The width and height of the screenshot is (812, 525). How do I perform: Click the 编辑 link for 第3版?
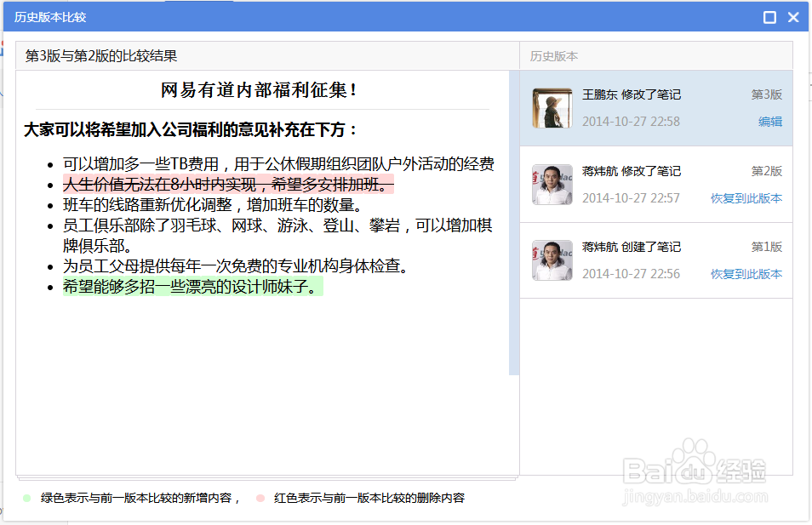771,123
